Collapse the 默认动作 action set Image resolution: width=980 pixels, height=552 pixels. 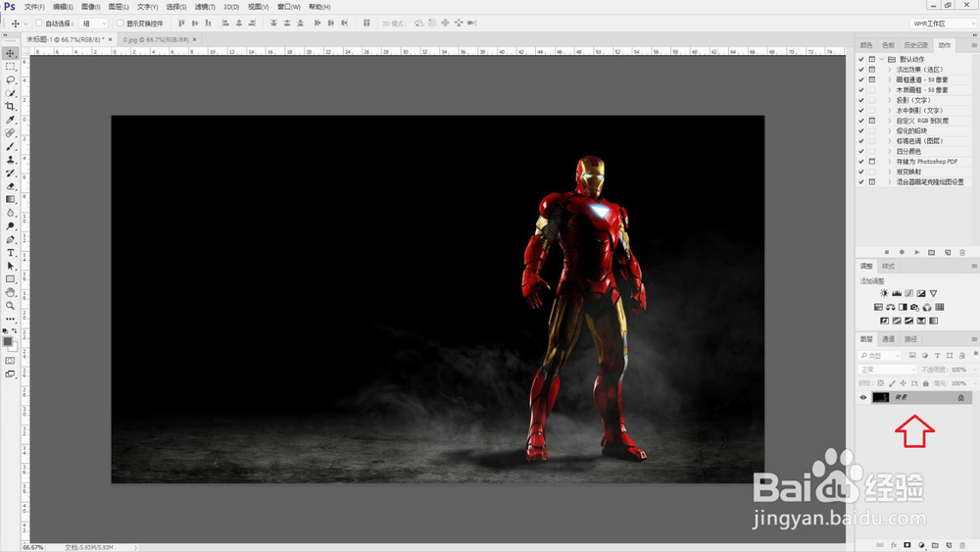[x=882, y=60]
